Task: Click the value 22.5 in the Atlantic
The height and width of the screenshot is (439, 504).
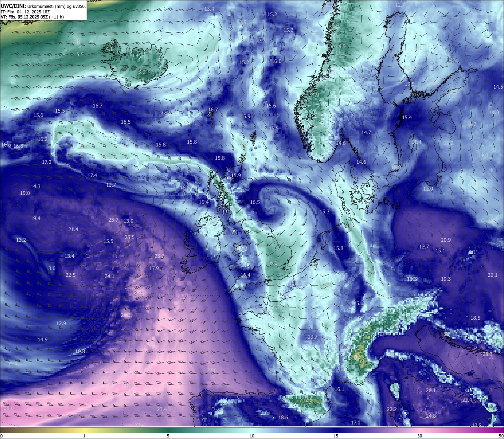Action: coord(70,275)
